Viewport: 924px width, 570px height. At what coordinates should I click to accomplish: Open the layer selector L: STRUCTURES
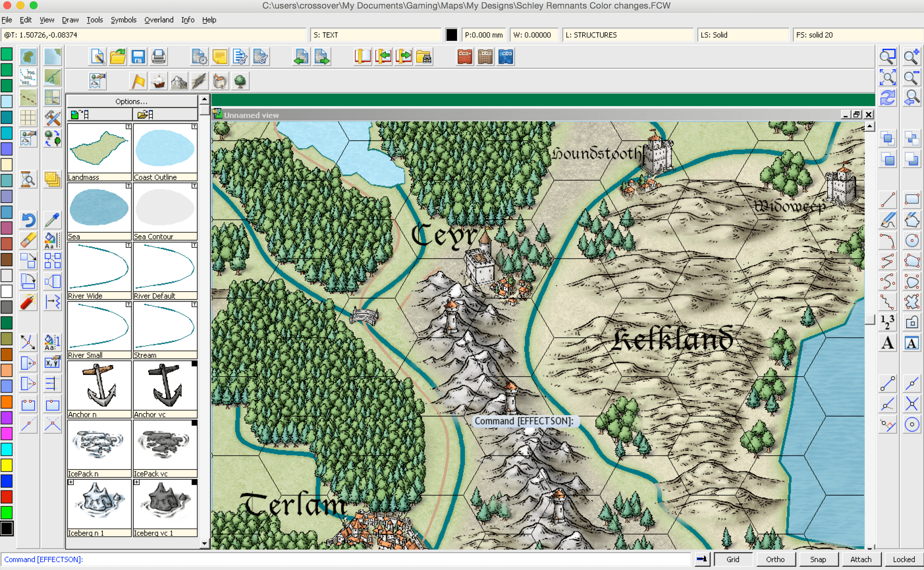(x=627, y=35)
